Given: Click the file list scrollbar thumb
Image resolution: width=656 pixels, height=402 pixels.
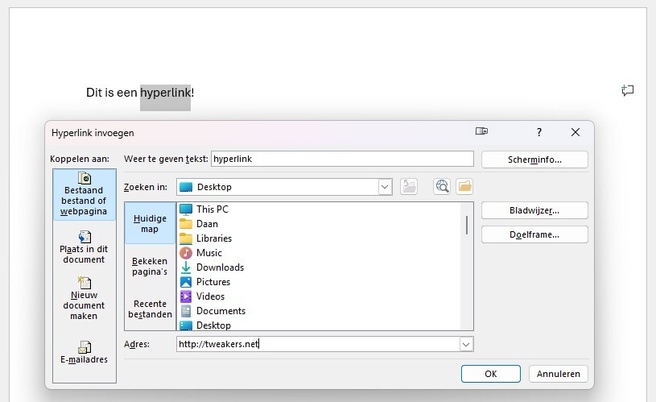Looking at the screenshot, I should [x=466, y=225].
